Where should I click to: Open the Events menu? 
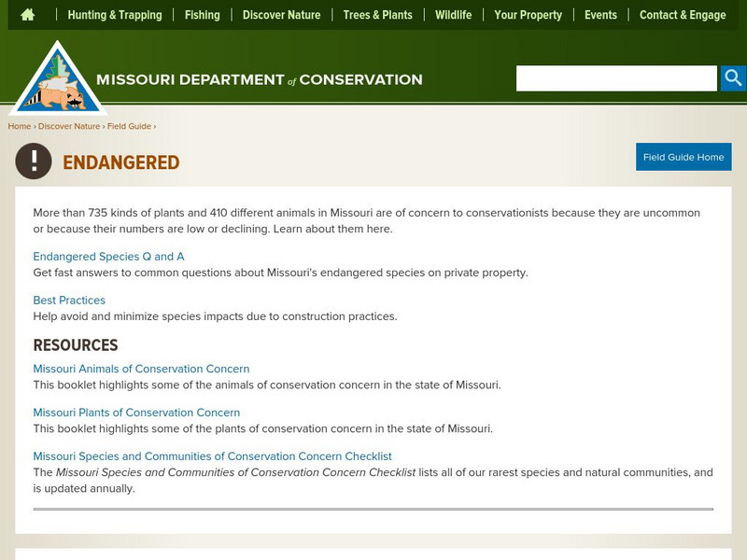pos(600,15)
